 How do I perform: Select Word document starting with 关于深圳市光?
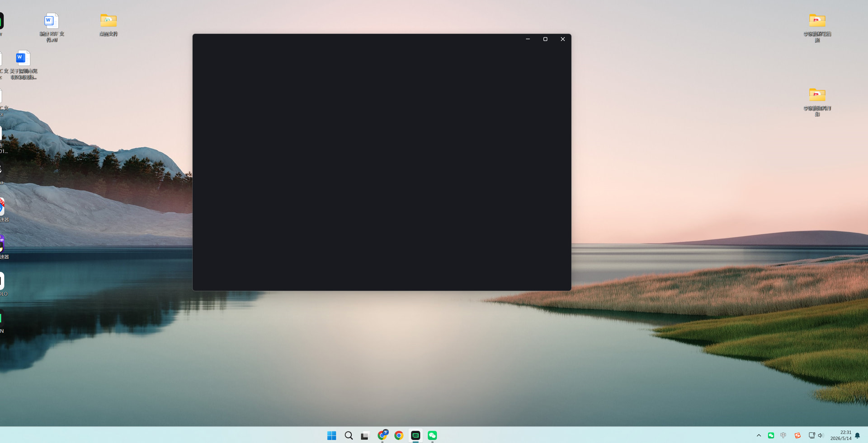pos(24,65)
